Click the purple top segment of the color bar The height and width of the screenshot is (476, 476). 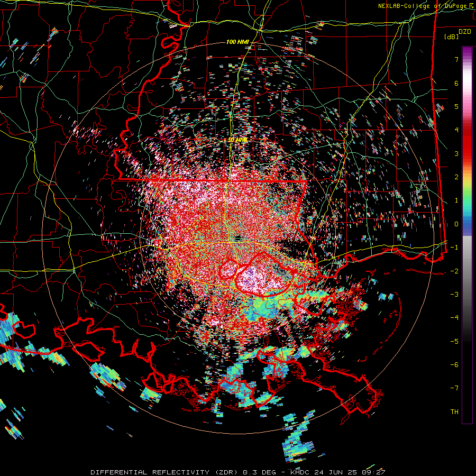pos(467,53)
